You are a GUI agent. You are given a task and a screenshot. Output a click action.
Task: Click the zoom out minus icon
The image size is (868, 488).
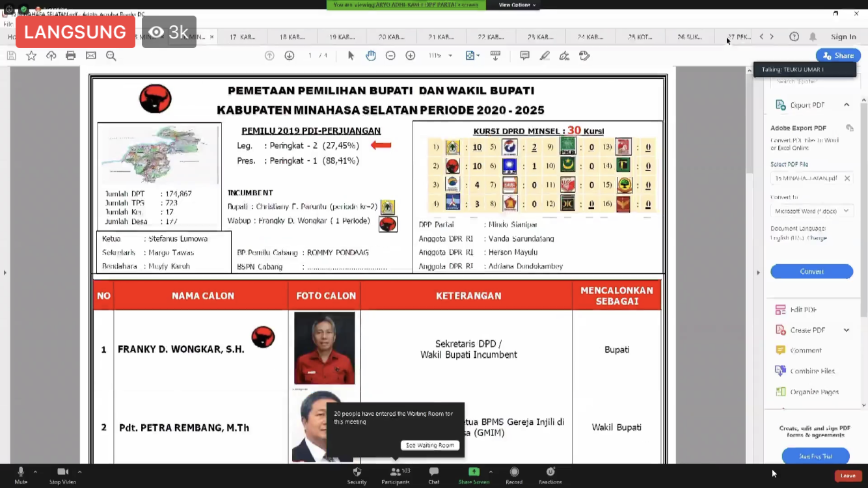[x=390, y=56]
